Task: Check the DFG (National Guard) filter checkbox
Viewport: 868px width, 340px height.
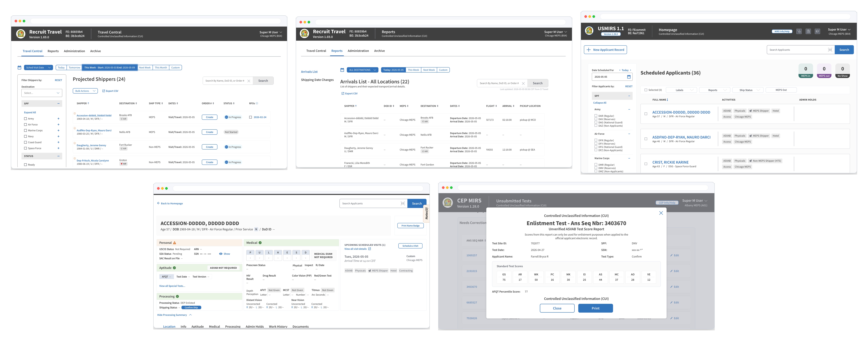Action: [x=596, y=147]
